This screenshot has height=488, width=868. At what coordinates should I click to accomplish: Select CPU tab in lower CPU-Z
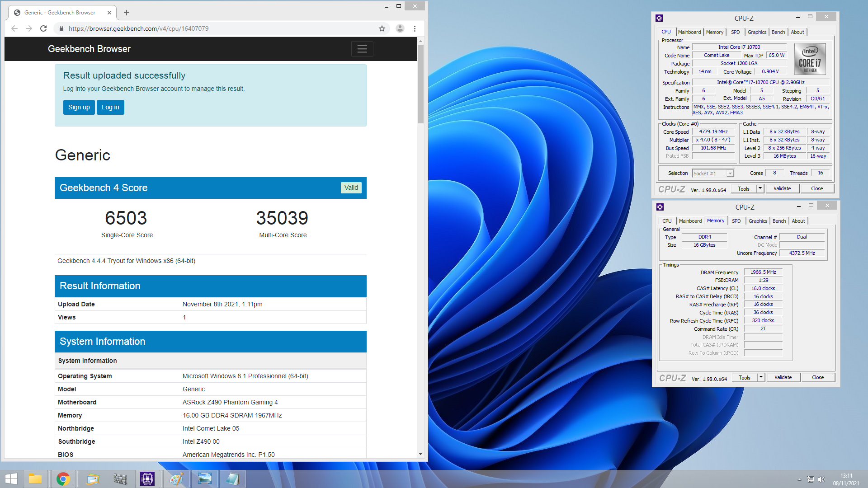(x=667, y=221)
